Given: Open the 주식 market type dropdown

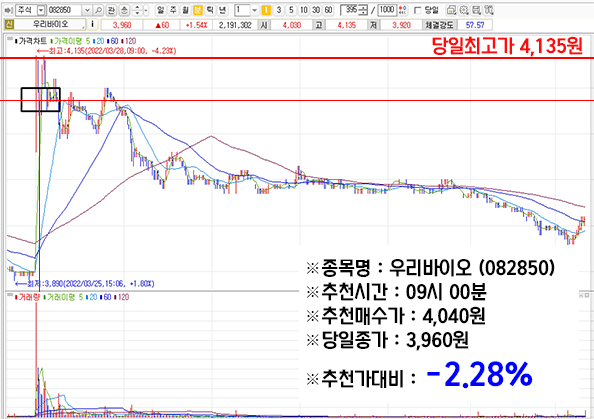Looking at the screenshot, I should click(x=41, y=10).
